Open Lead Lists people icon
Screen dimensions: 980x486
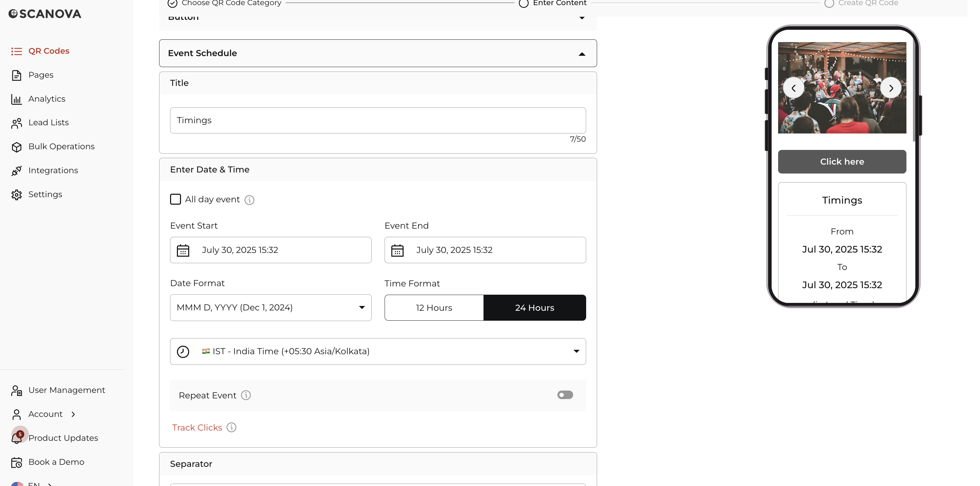click(x=16, y=123)
